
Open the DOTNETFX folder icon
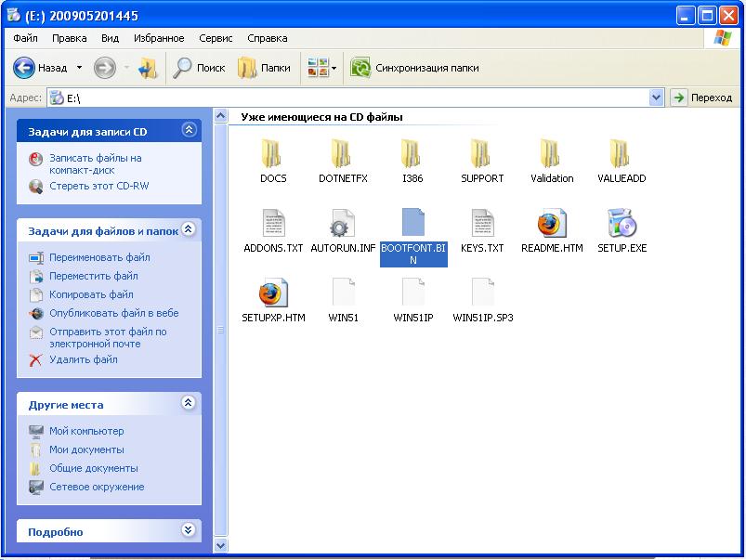click(x=343, y=153)
